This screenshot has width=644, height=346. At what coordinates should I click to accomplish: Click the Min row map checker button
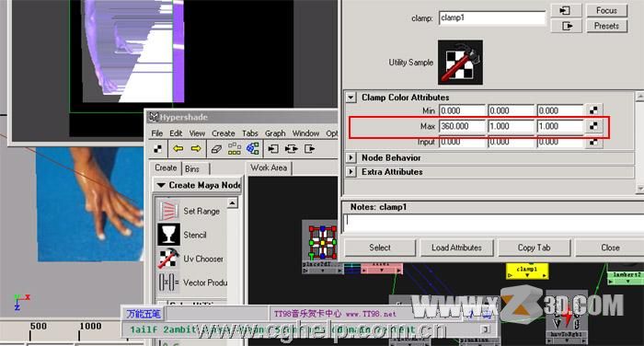[x=593, y=110]
